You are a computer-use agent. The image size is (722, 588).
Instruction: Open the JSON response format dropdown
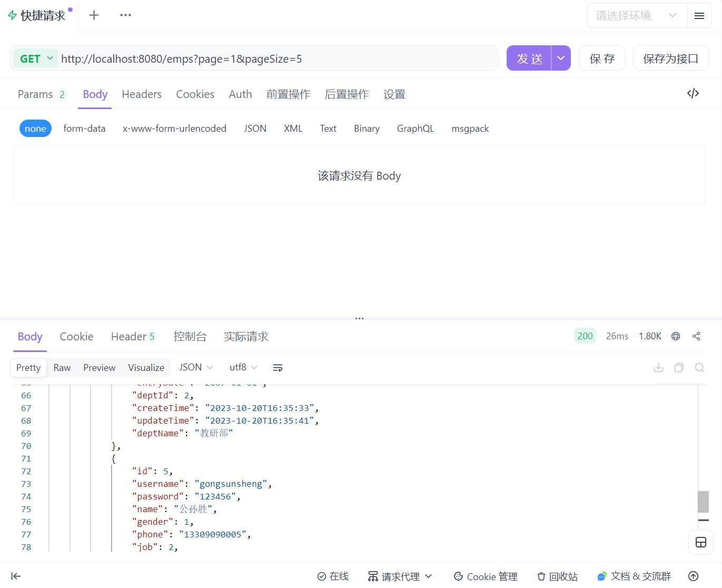click(196, 367)
